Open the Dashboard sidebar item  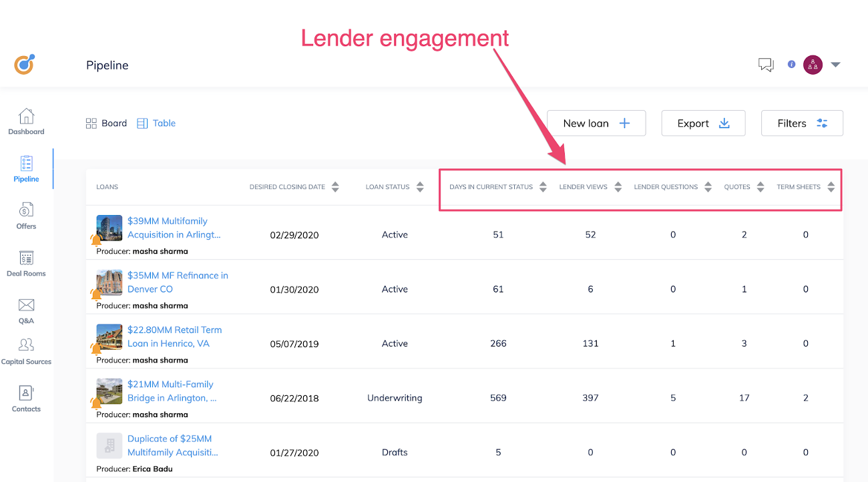26,122
